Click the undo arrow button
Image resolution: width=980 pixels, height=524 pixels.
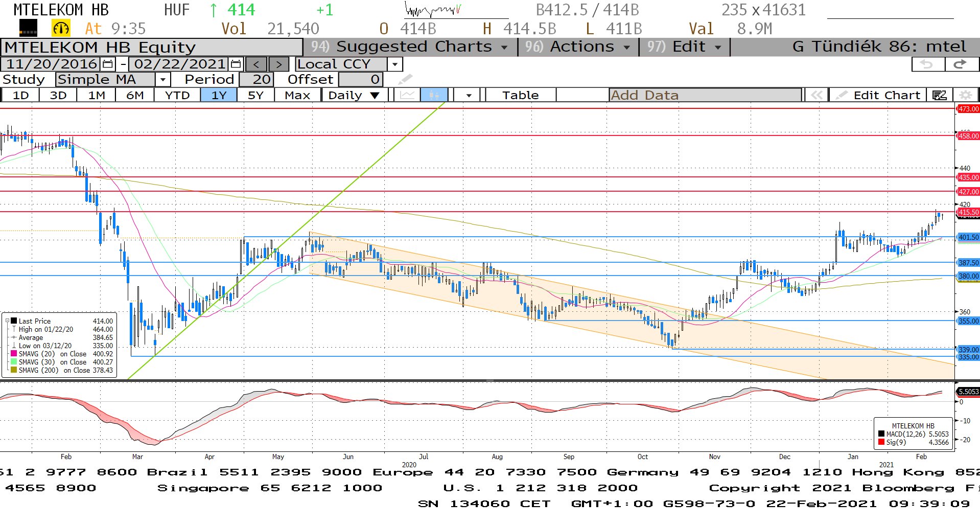(927, 64)
